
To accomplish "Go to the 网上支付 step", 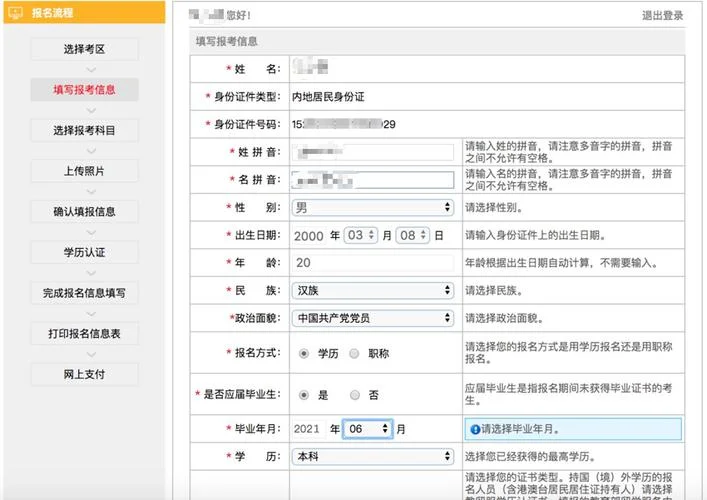I will point(84,374).
